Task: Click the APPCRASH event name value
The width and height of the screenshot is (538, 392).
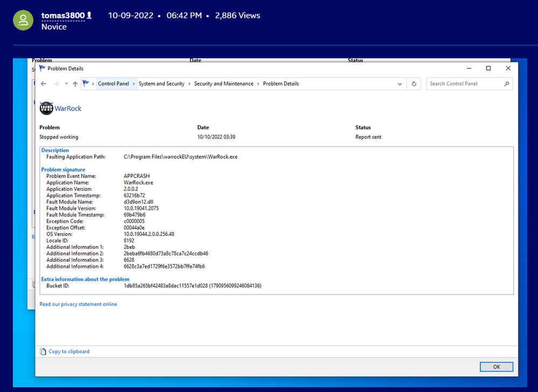Action: pyautogui.click(x=137, y=176)
